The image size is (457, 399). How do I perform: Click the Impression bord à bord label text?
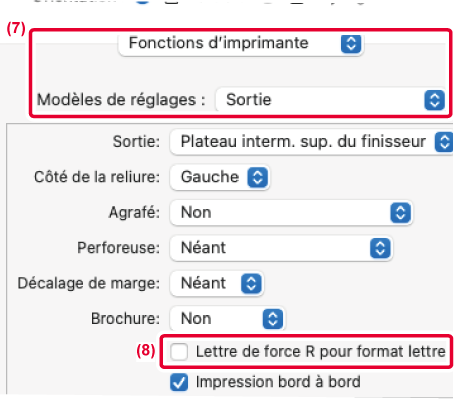278,382
